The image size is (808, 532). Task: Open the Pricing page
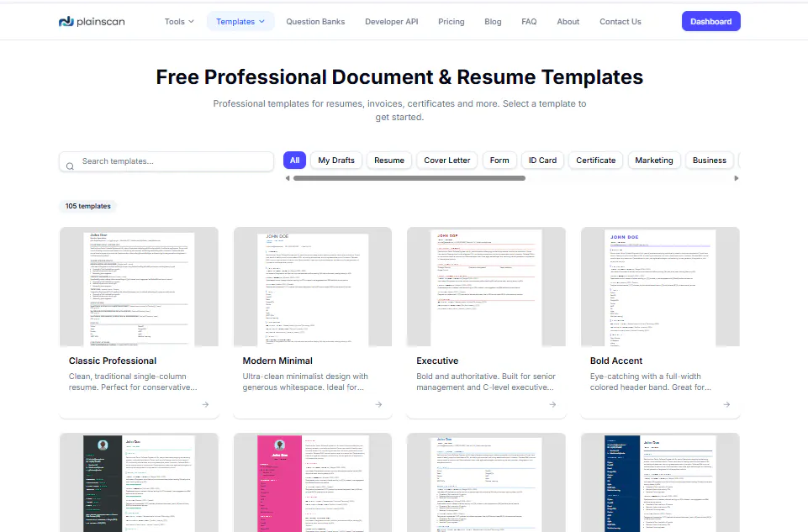pyautogui.click(x=452, y=22)
